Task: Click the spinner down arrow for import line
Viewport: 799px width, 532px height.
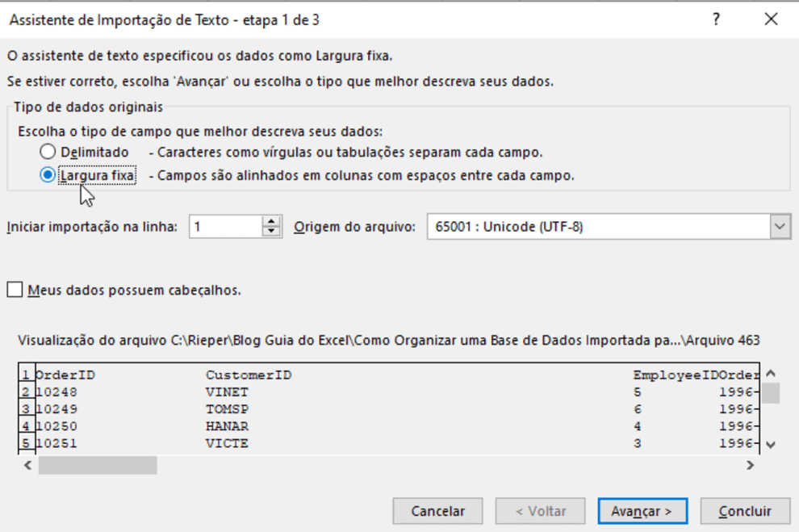Action: point(272,231)
